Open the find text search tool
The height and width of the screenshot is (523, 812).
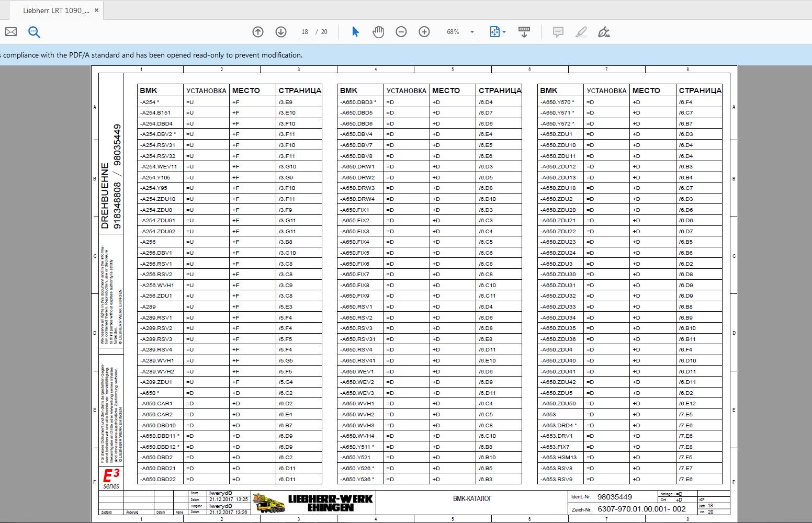(34, 32)
